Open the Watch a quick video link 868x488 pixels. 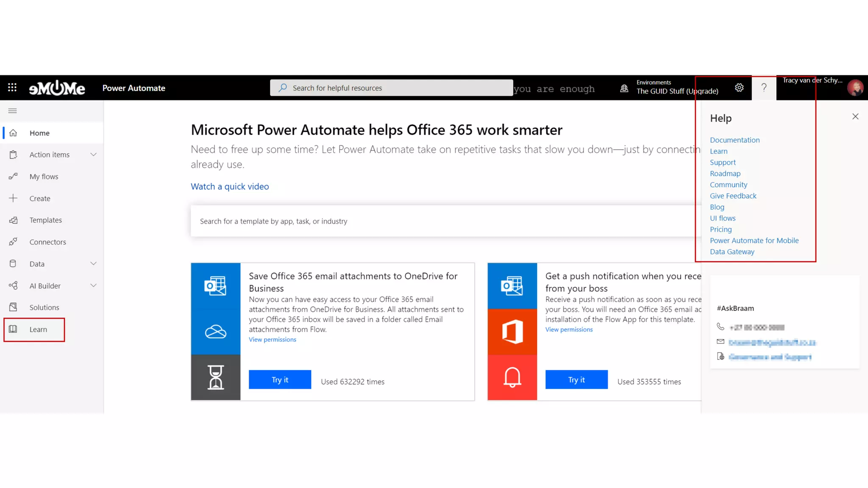tap(230, 186)
